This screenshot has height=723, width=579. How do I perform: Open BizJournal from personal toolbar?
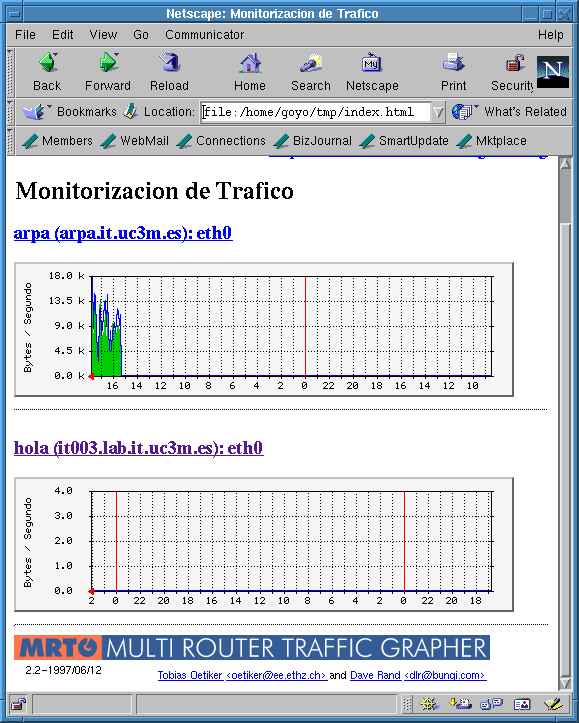[312, 141]
